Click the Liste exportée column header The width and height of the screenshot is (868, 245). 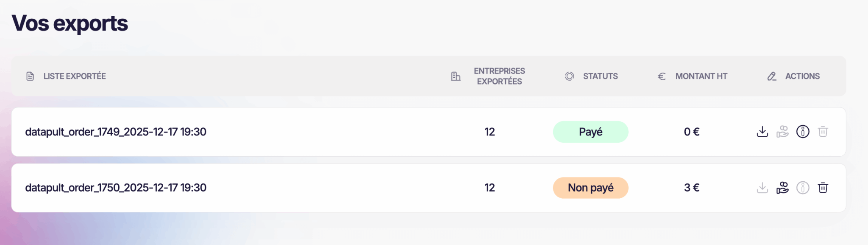[x=75, y=76]
